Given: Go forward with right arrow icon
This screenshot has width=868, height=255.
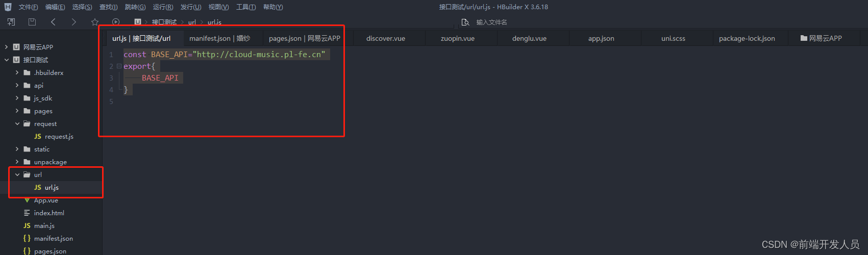Looking at the screenshot, I should (x=74, y=22).
